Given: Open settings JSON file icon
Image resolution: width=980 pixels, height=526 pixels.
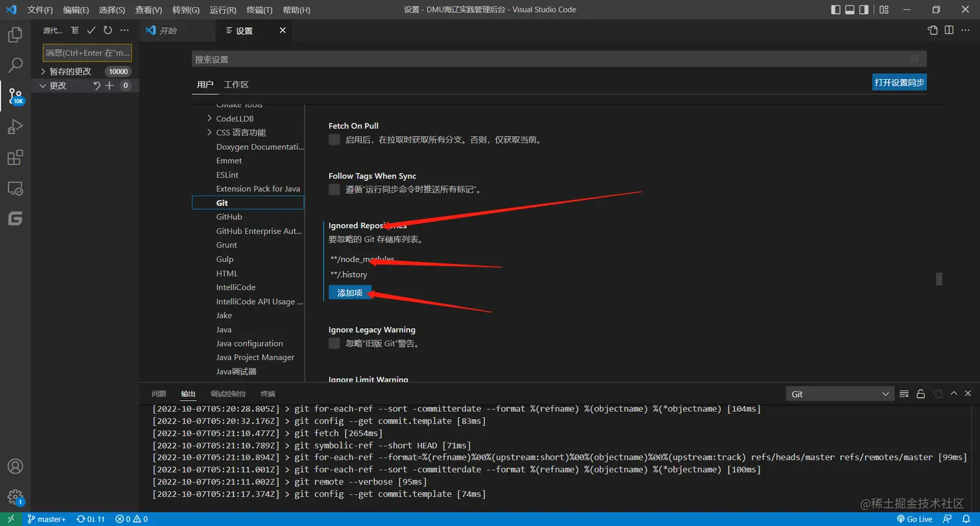Looking at the screenshot, I should point(932,30).
